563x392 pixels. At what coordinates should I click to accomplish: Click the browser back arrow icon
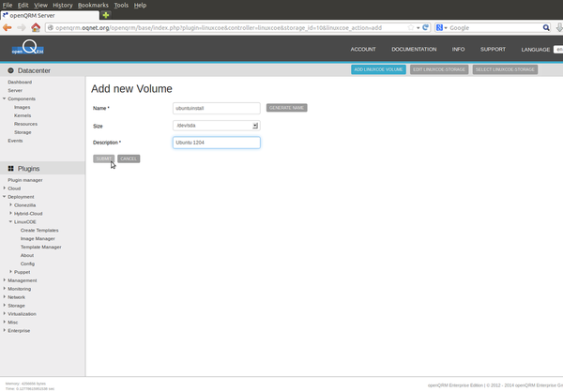click(x=8, y=27)
